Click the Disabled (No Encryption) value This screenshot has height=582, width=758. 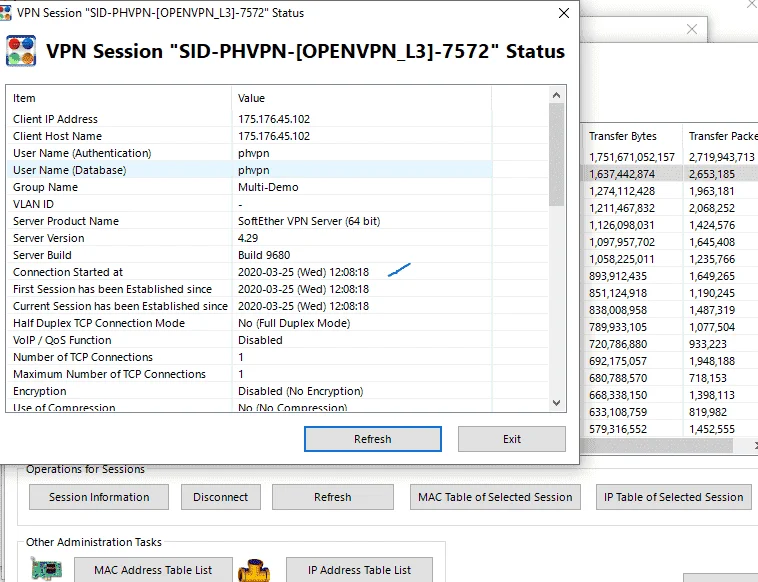click(301, 391)
